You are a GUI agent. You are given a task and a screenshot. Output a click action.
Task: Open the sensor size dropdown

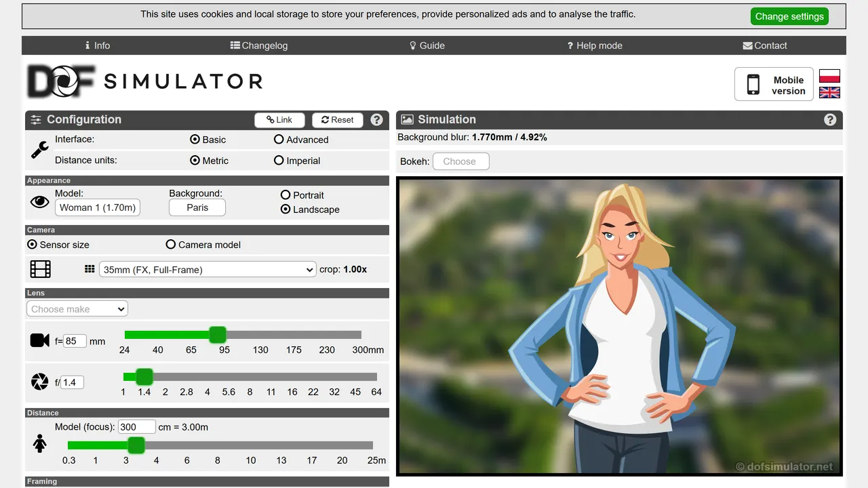(208, 269)
